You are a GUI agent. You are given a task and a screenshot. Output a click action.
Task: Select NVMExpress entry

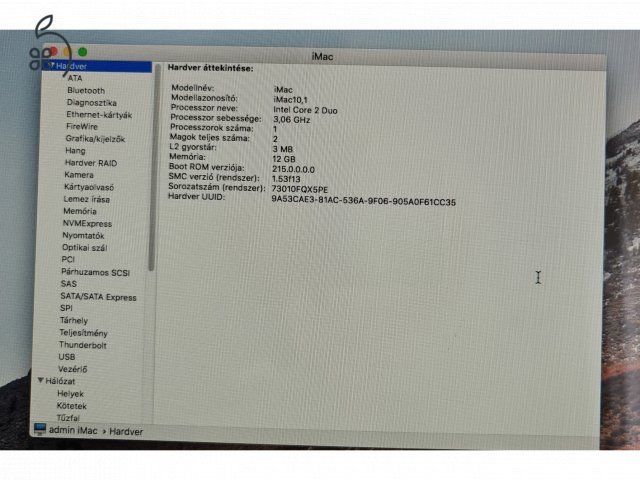pyautogui.click(x=87, y=223)
